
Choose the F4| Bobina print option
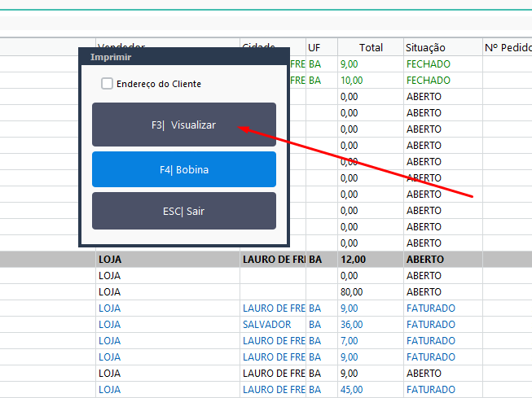click(184, 169)
